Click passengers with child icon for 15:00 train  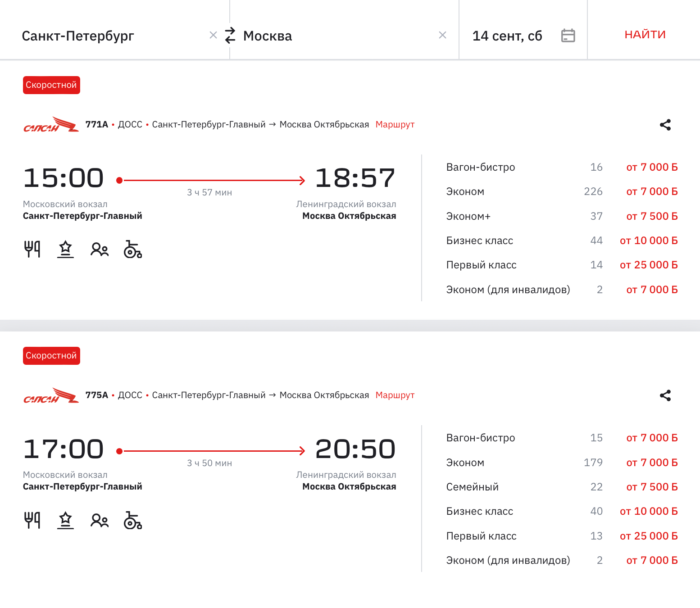click(x=100, y=249)
